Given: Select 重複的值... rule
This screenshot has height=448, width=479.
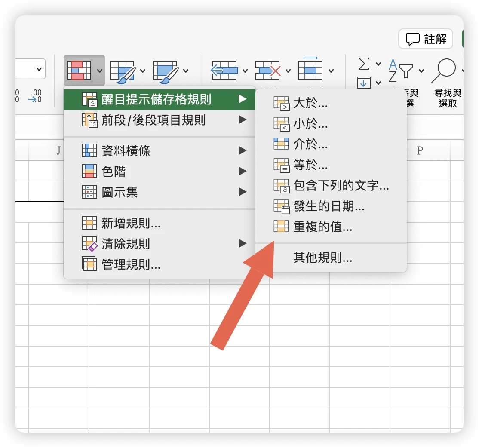Looking at the screenshot, I should tap(331, 227).
